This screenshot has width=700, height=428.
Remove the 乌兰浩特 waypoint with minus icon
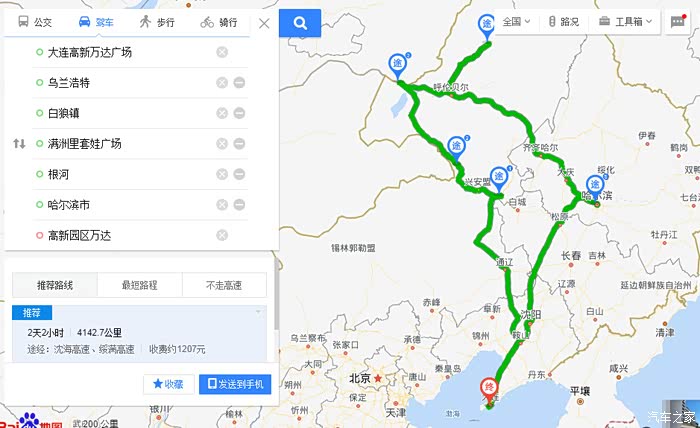[239, 83]
